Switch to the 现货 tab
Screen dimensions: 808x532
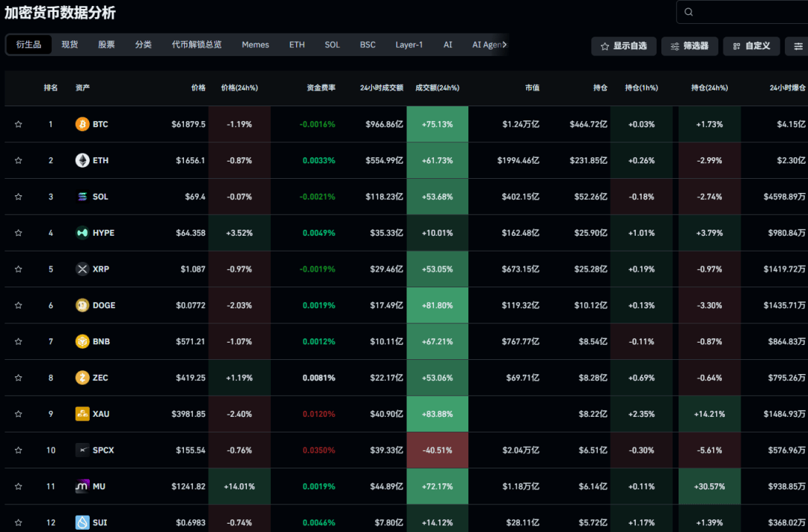(x=70, y=44)
